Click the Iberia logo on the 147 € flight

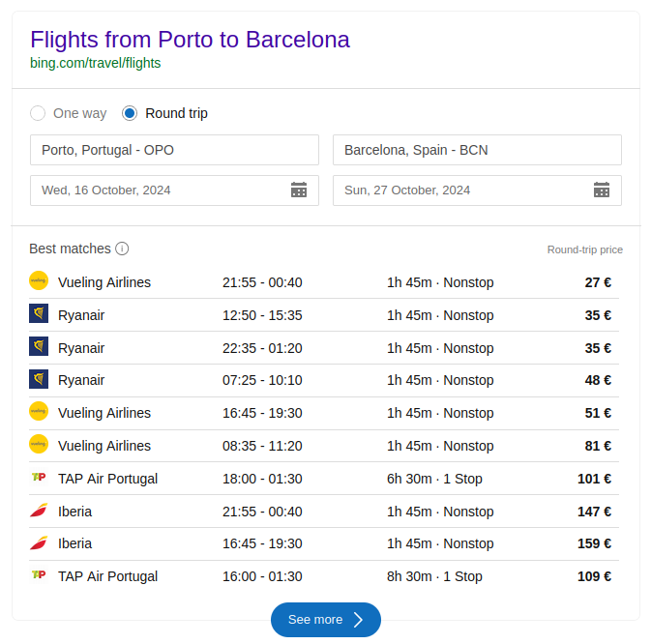tap(39, 511)
